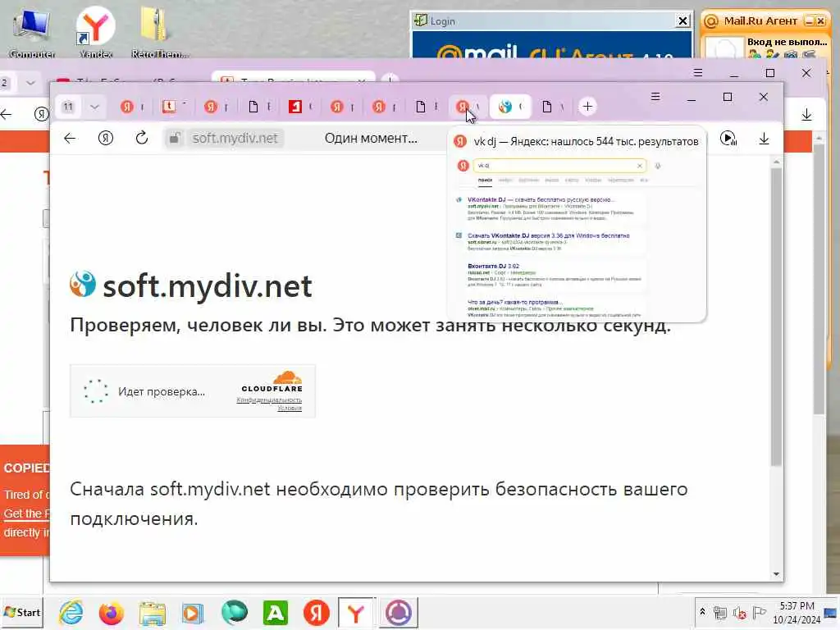Open the red Yandex 'Я' taskbar icon
This screenshot has height=630, width=840.
(316, 612)
